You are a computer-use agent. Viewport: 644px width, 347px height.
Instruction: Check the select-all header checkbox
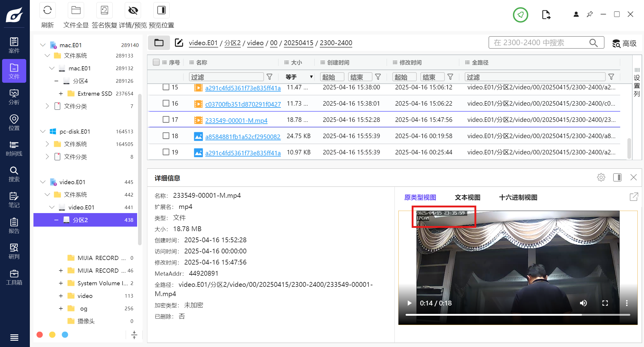click(156, 62)
